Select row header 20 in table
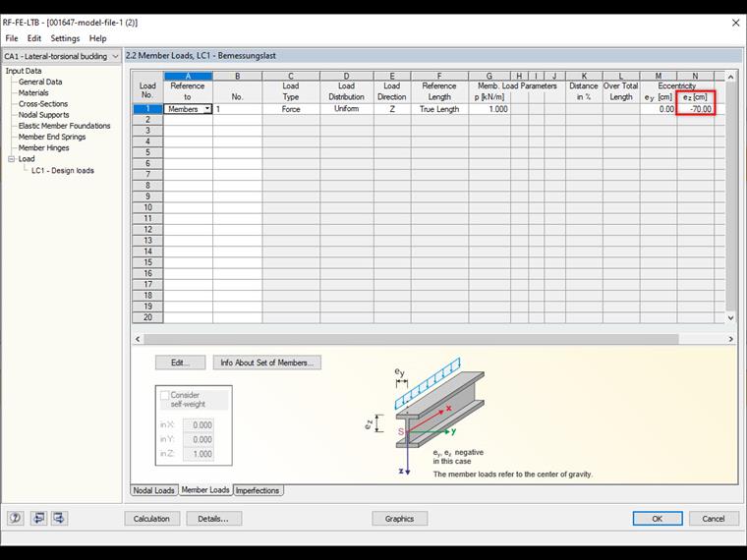The image size is (747, 560). 147,317
